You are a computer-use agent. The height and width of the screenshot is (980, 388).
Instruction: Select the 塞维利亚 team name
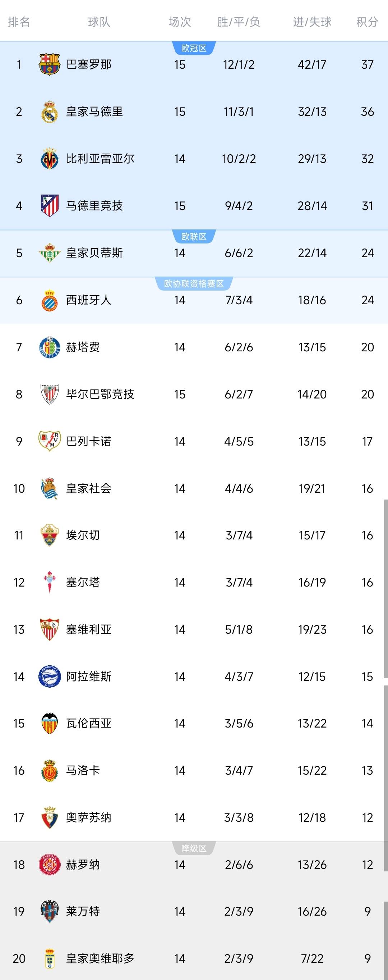click(x=88, y=630)
